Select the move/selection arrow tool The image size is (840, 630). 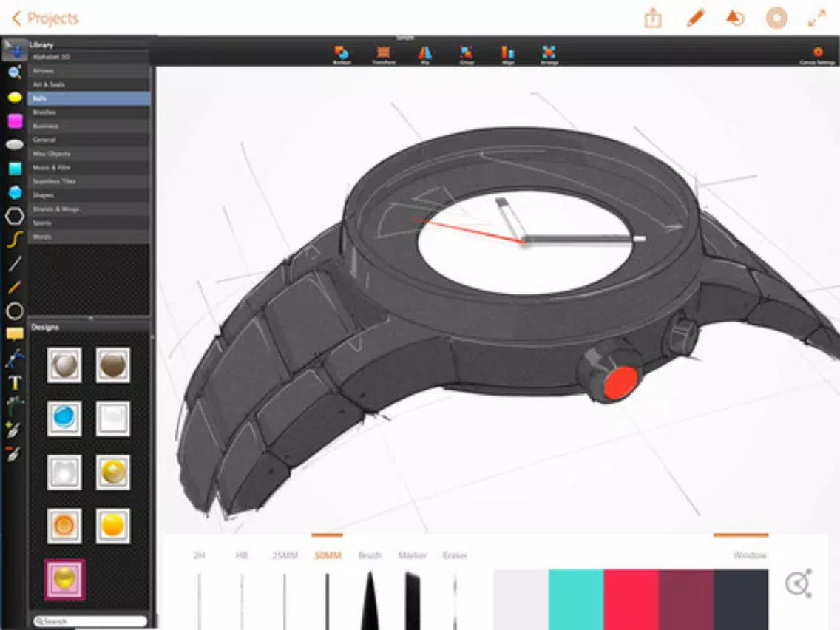pos(15,50)
